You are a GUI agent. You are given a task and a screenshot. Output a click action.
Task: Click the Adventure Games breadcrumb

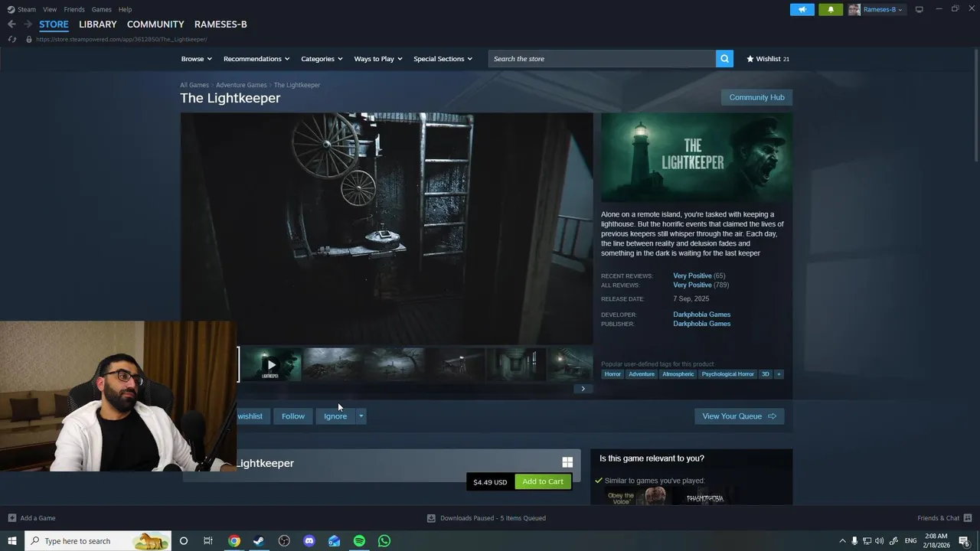(x=241, y=85)
